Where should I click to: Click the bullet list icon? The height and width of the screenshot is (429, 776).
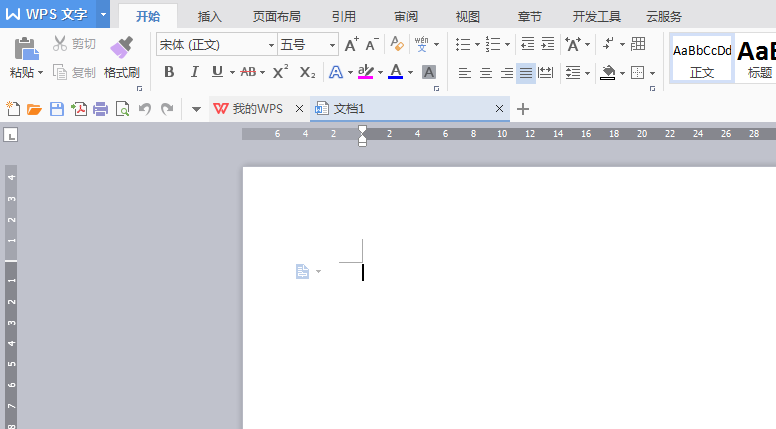pyautogui.click(x=463, y=44)
